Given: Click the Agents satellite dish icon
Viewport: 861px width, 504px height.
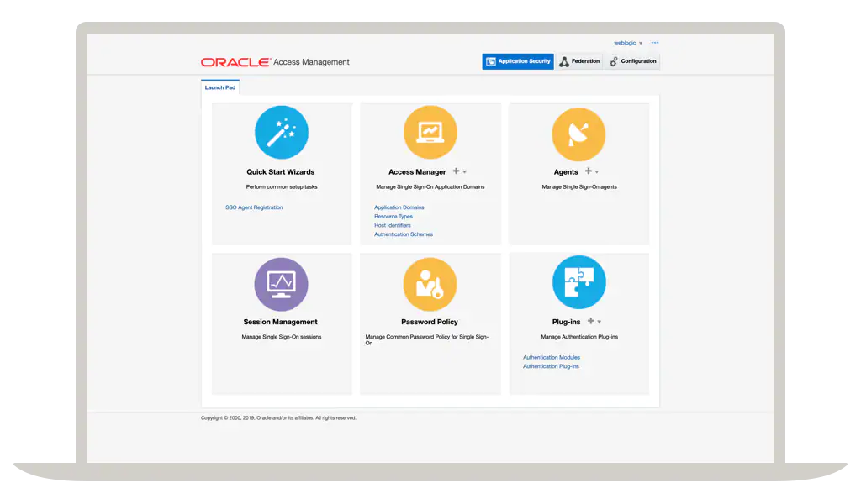Looking at the screenshot, I should point(578,133).
